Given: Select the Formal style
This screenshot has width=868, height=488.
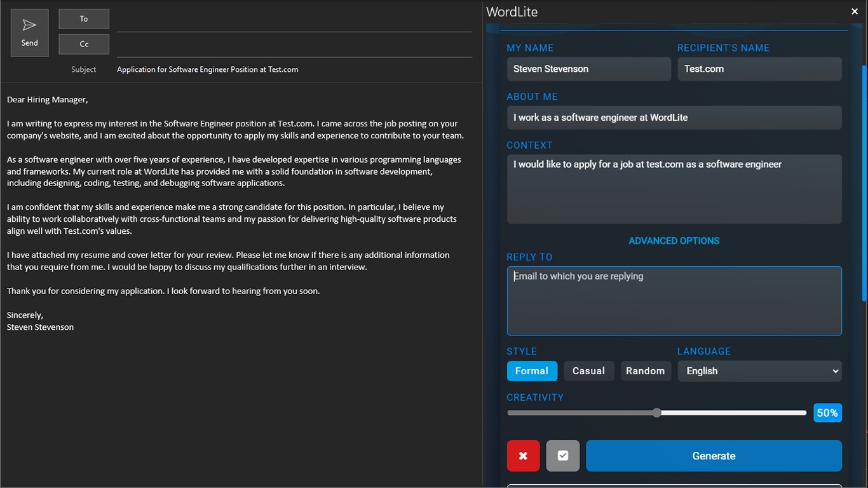Looking at the screenshot, I should point(532,371).
